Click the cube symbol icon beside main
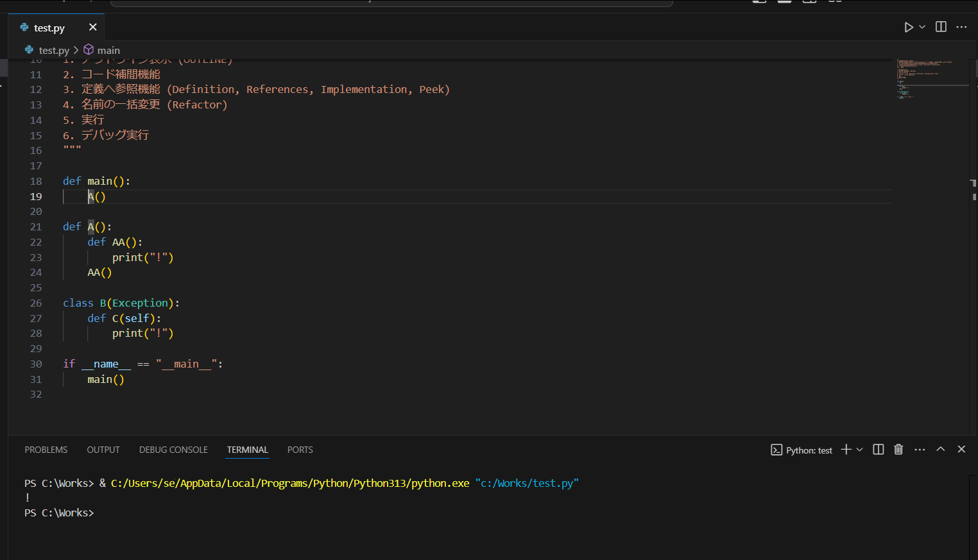 89,49
